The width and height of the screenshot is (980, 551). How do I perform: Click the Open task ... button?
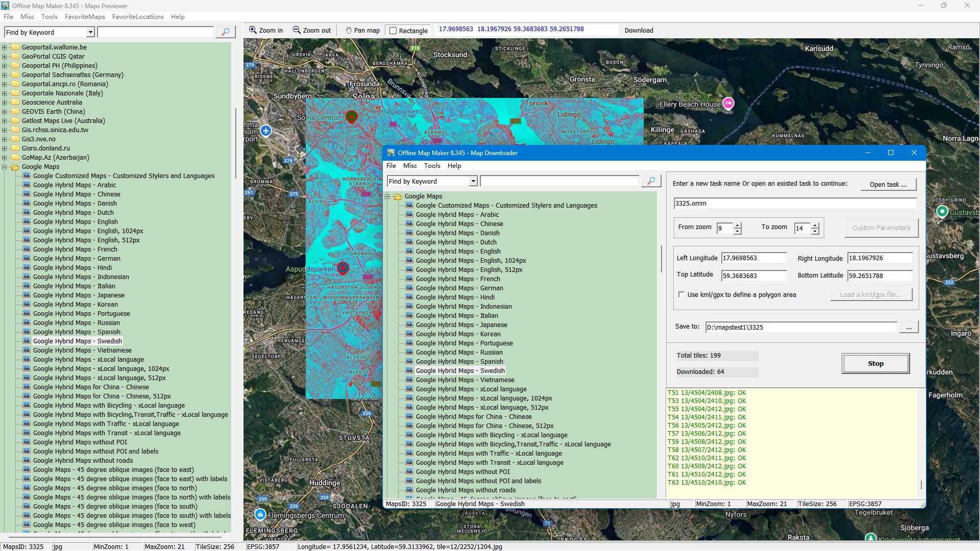click(888, 185)
